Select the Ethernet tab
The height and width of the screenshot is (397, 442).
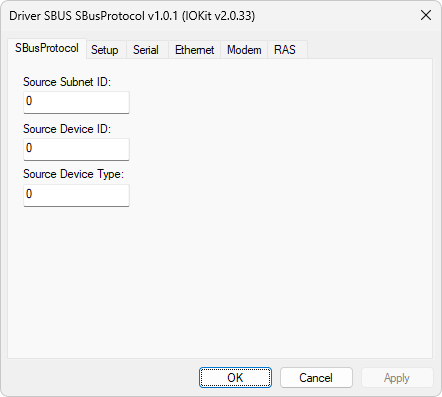point(194,50)
